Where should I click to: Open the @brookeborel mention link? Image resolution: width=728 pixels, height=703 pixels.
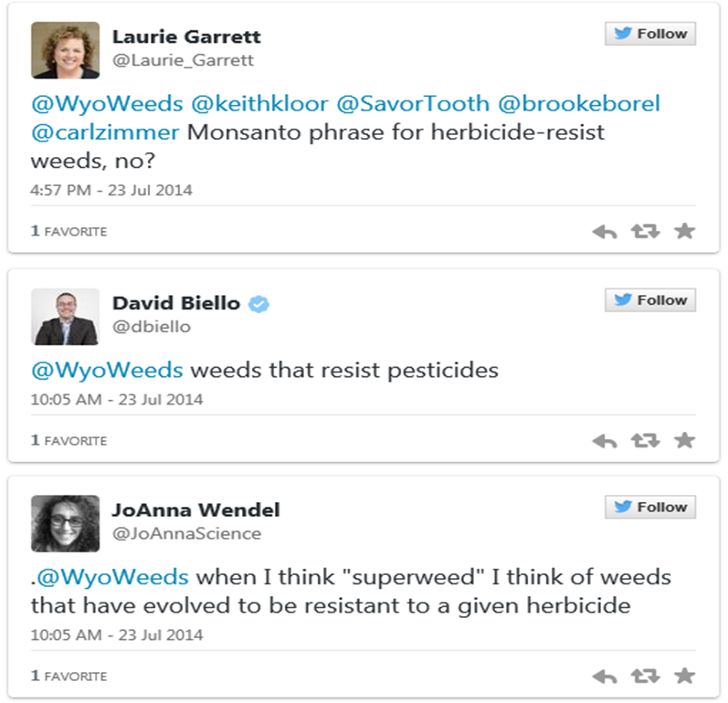578,104
